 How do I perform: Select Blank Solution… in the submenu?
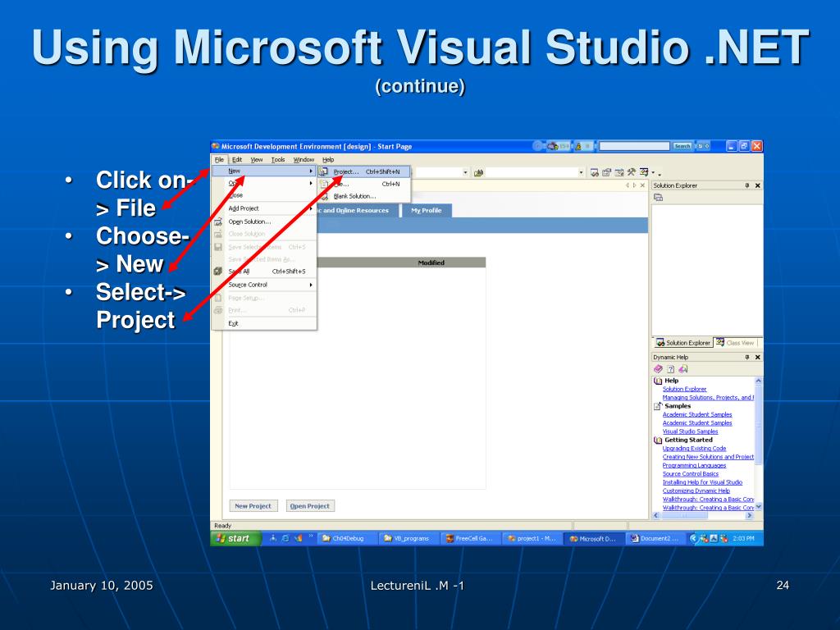(x=364, y=196)
